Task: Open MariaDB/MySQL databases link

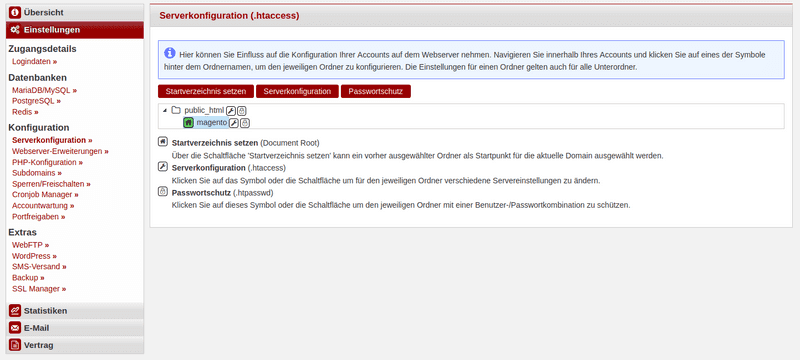Action: point(44,90)
